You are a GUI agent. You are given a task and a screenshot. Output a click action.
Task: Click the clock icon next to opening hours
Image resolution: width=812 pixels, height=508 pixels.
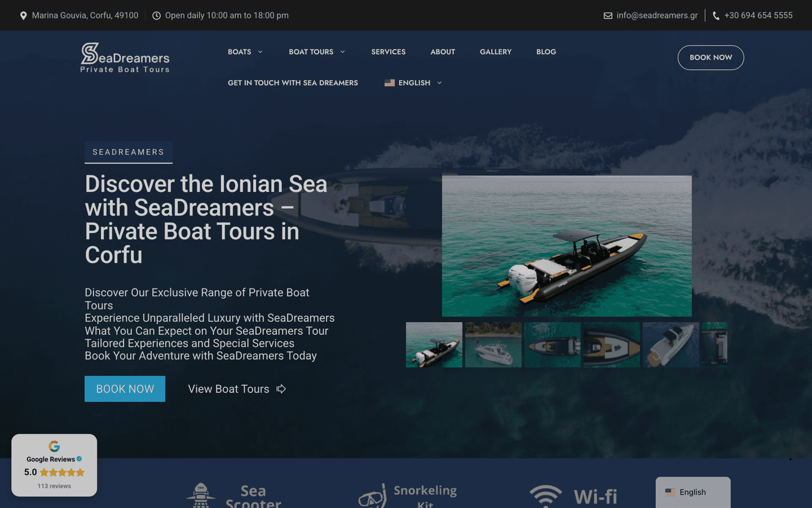(x=156, y=15)
